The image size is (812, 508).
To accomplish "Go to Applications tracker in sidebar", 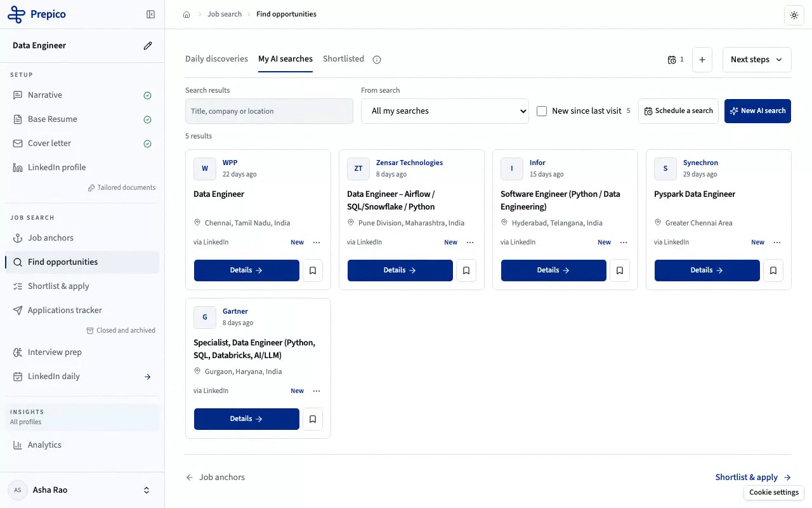I will point(82,311).
